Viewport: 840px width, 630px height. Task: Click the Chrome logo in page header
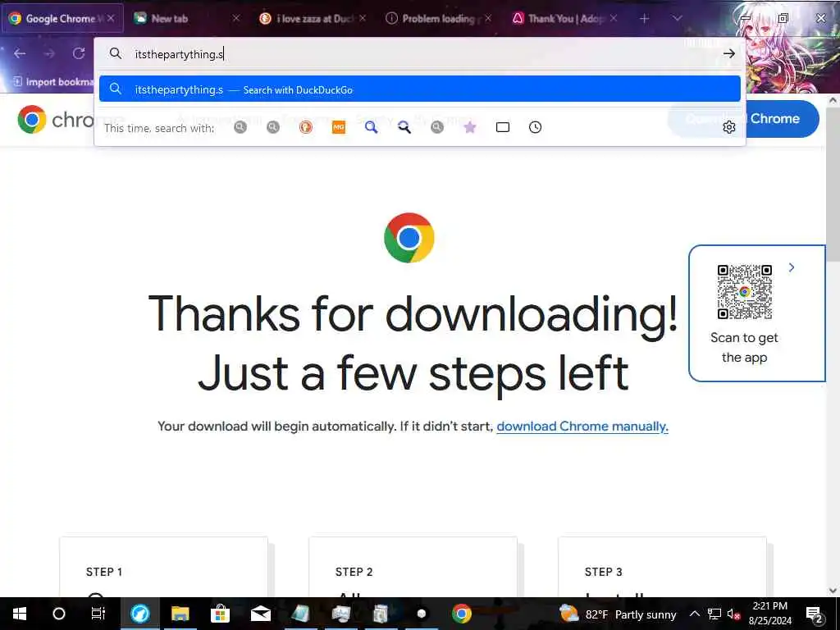coord(32,119)
